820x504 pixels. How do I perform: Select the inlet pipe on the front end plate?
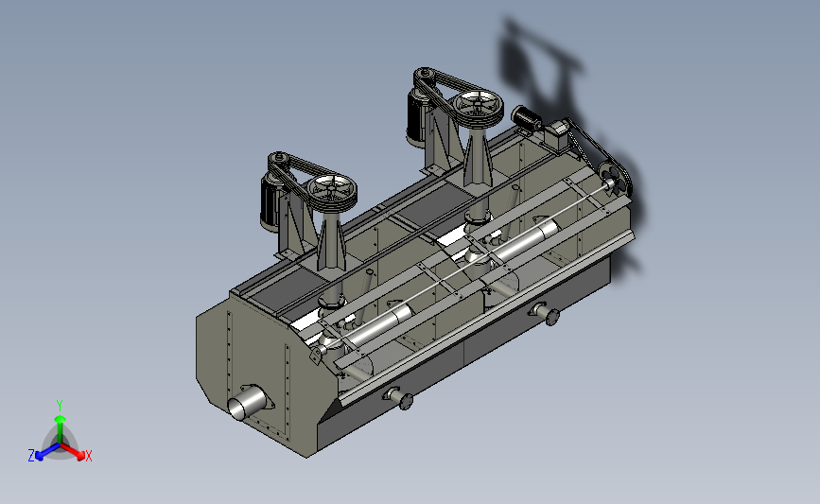(x=247, y=401)
